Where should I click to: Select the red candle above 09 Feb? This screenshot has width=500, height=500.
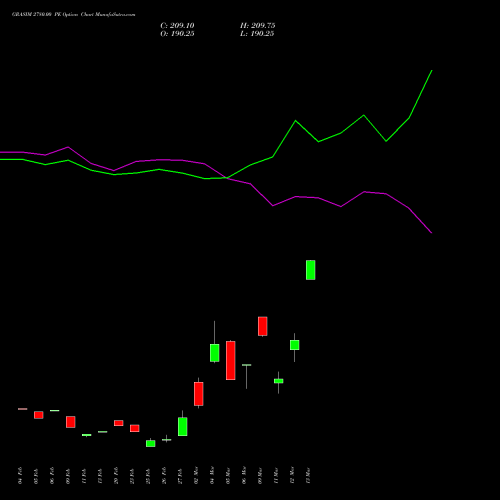tap(71, 422)
